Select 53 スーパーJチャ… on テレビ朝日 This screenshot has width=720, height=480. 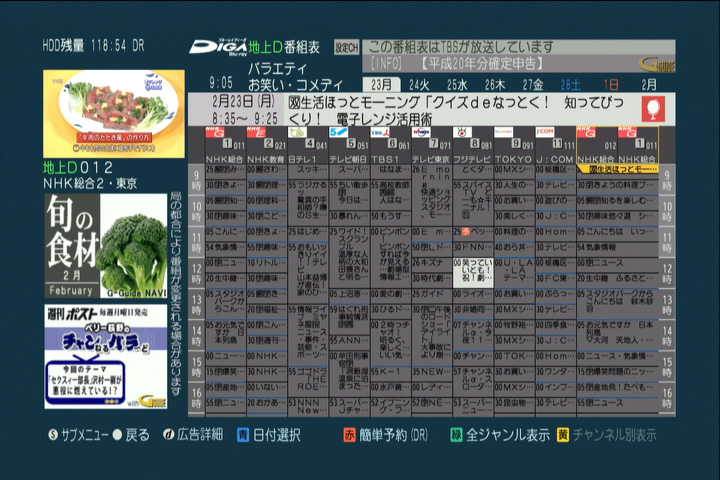pos(349,407)
